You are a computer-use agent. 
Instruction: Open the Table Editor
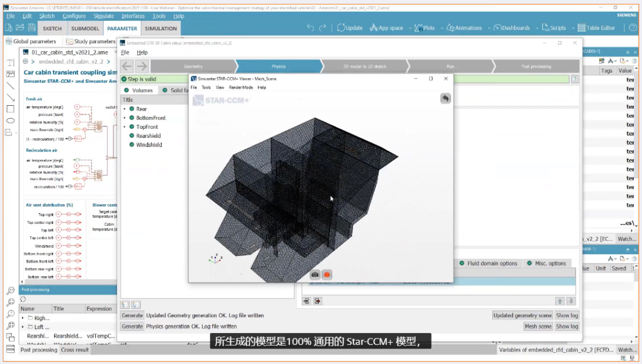(x=596, y=28)
